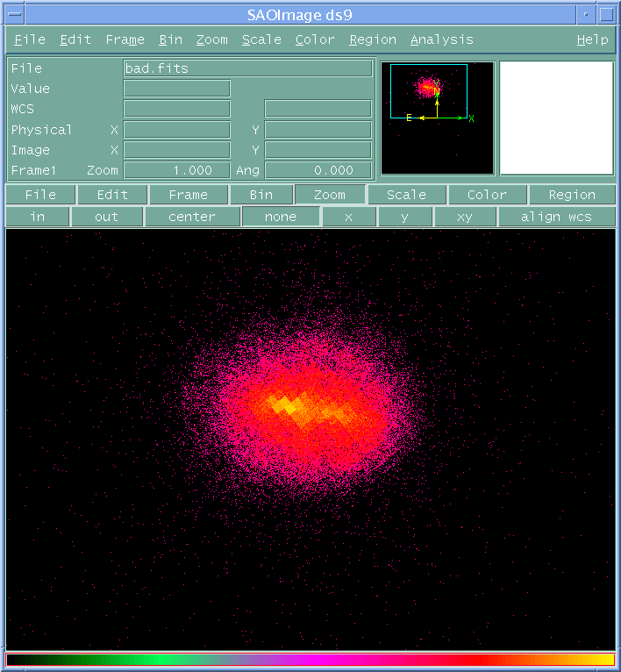Screen dimensions: 621x672
Task: Select the Color button in the button bar
Action: tap(487, 195)
